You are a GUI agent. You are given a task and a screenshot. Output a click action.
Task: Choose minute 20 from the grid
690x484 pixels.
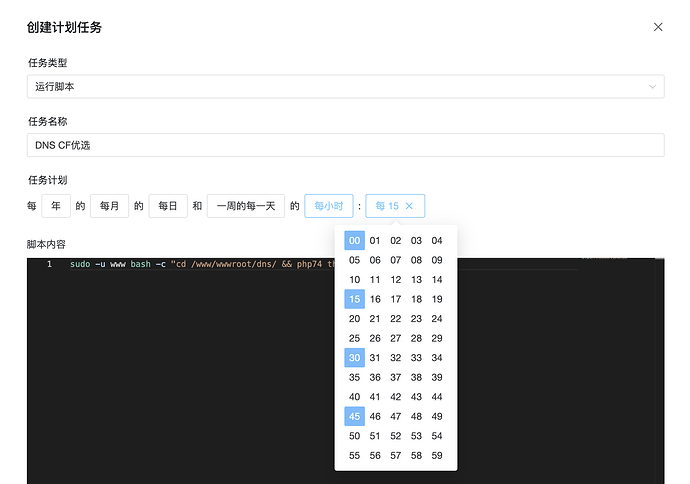pyautogui.click(x=355, y=318)
